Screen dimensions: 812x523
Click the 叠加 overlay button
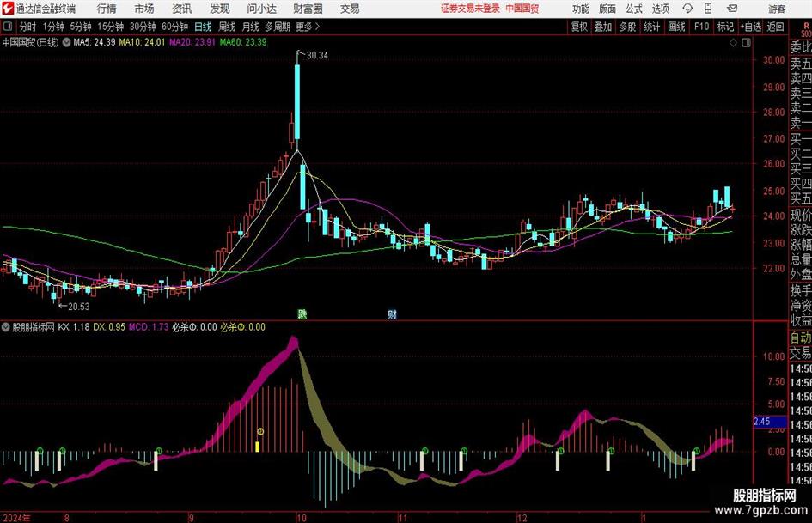click(603, 27)
